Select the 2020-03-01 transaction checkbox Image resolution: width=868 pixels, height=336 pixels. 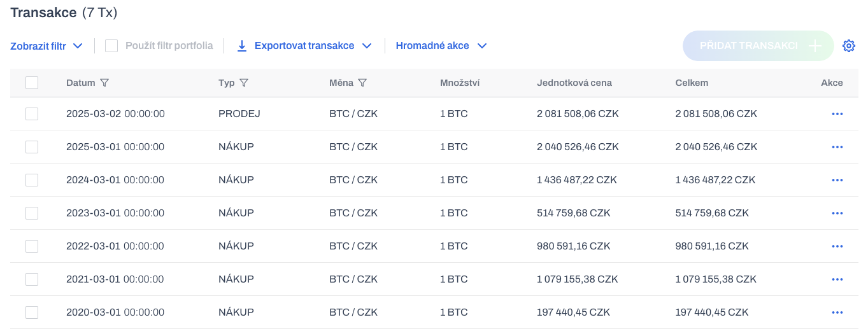[x=32, y=312]
